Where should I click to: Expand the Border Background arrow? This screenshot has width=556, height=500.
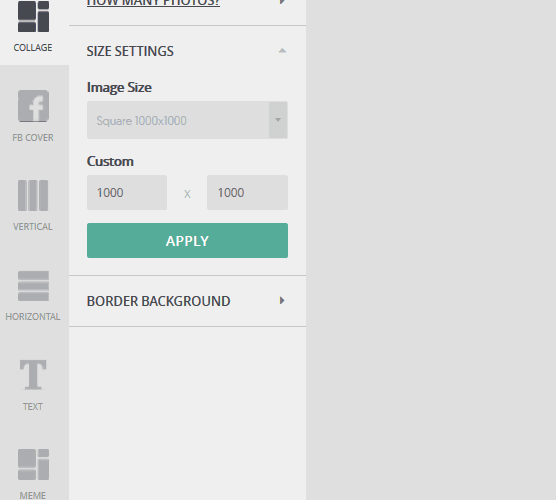pyautogui.click(x=282, y=301)
